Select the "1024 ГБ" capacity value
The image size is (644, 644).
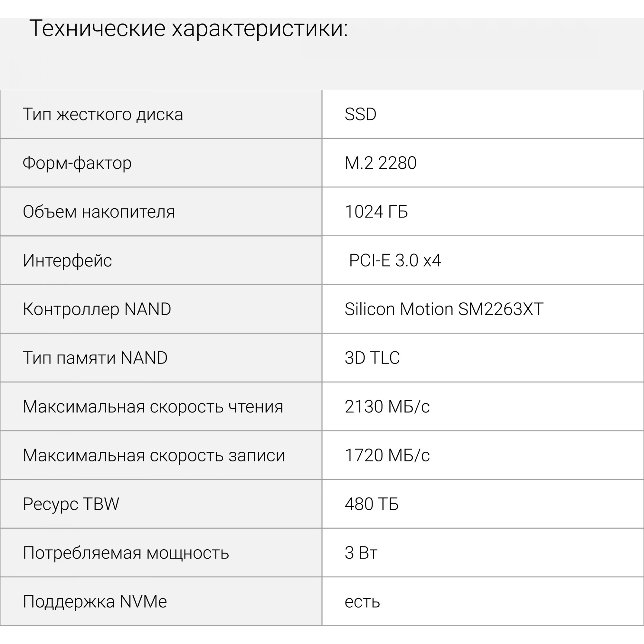pos(376,212)
